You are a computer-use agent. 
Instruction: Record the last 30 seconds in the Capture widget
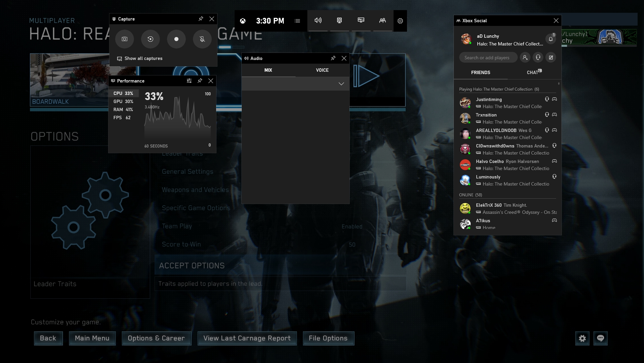coord(150,39)
